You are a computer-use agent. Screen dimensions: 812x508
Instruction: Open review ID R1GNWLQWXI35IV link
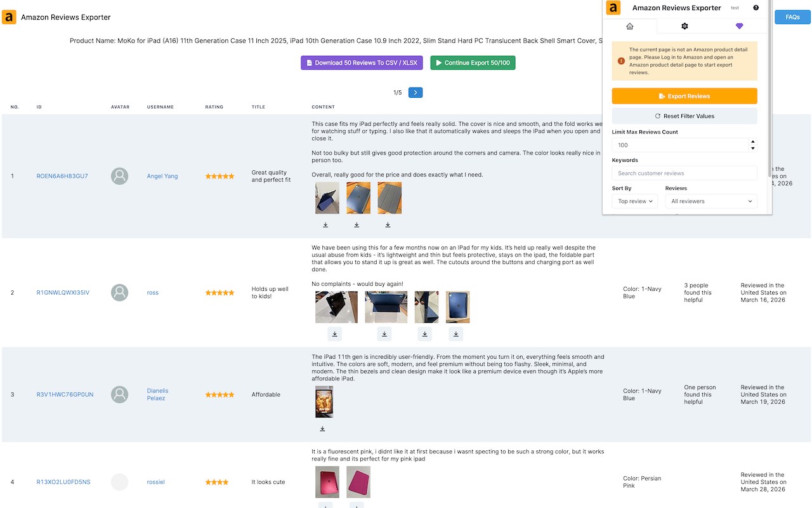click(x=63, y=293)
